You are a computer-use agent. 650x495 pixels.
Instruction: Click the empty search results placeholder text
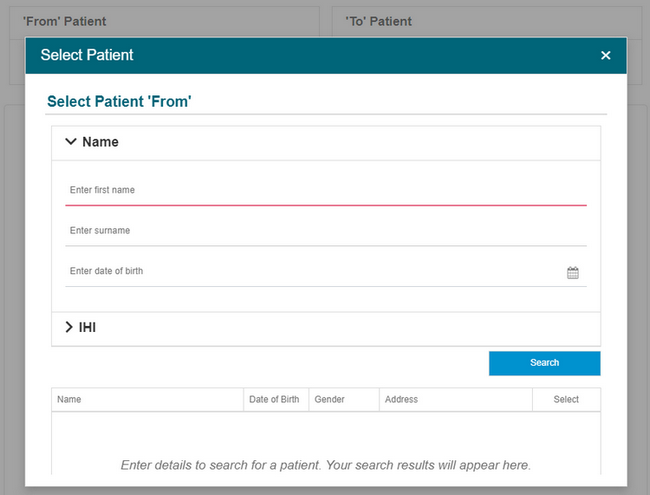[x=325, y=465]
